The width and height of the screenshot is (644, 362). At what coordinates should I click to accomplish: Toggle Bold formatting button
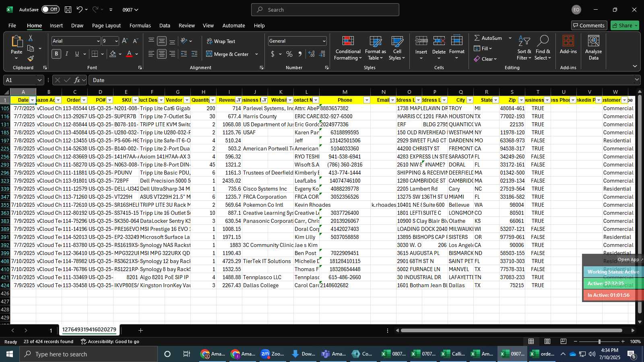56,54
